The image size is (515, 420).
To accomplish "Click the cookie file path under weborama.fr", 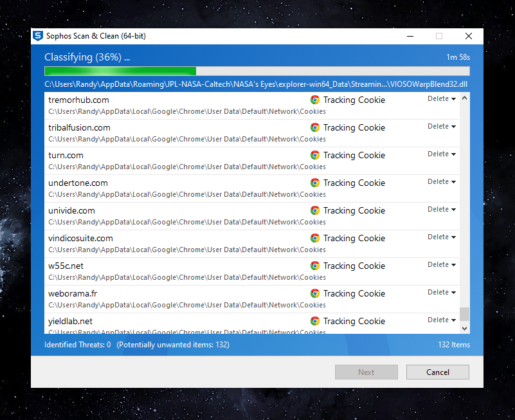I will (x=187, y=305).
